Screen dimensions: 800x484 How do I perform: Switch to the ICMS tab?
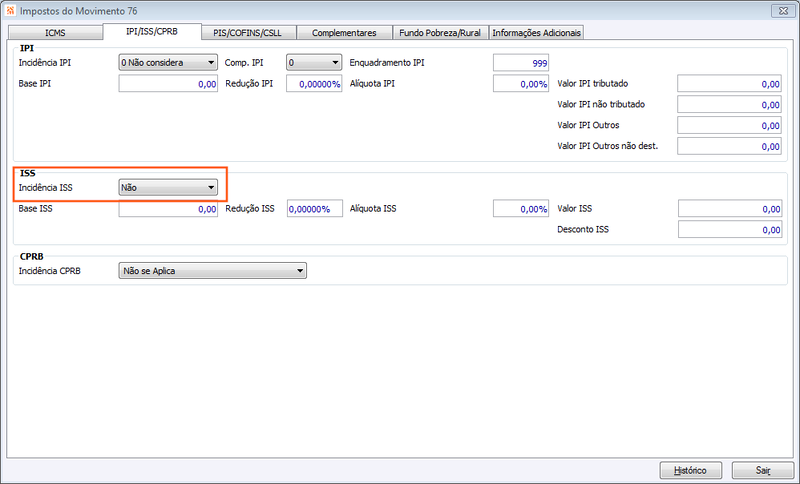[x=55, y=33]
